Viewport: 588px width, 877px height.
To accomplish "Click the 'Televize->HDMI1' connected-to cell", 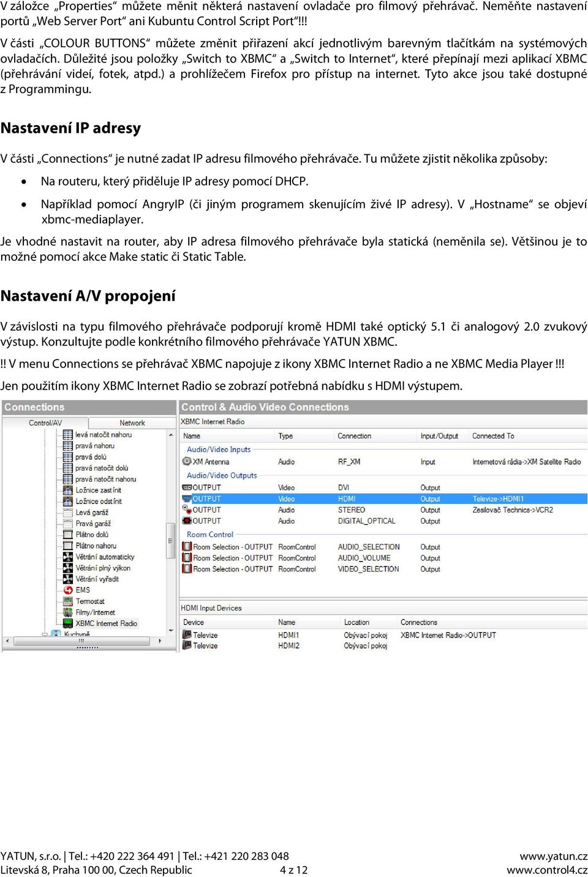I will coord(498,499).
